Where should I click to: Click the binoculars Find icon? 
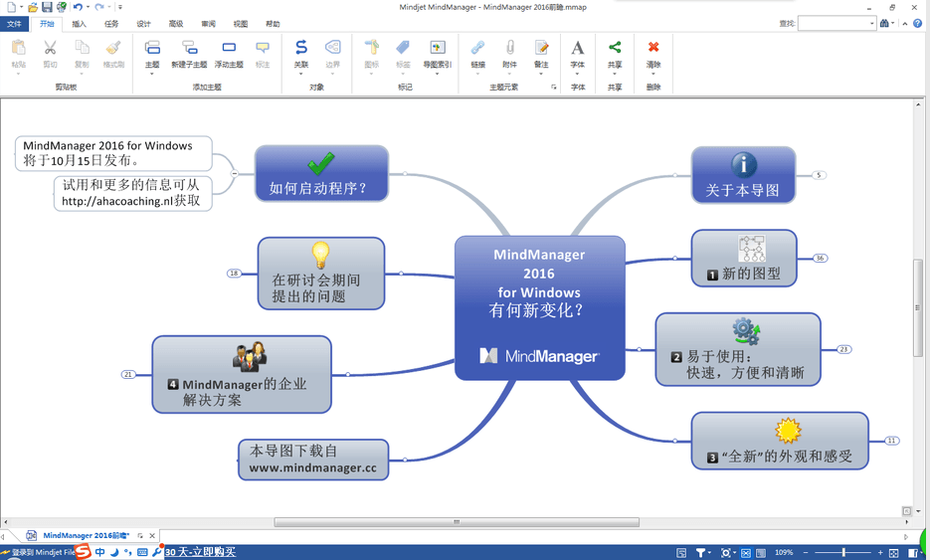(884, 23)
